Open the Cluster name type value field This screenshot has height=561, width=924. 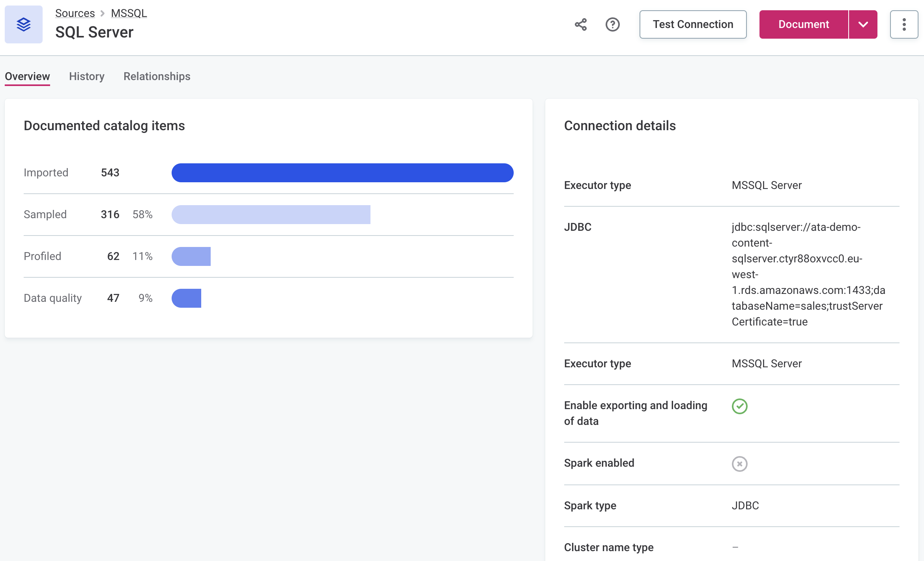tap(735, 548)
